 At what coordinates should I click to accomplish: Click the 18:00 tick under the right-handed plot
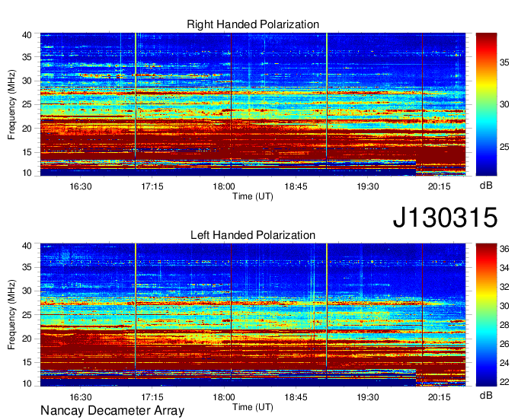click(x=224, y=186)
